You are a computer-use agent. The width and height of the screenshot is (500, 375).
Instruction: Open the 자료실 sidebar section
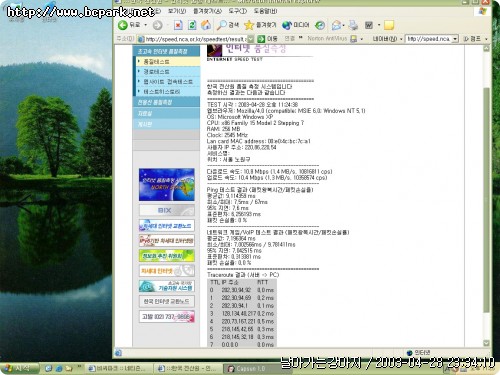(x=166, y=113)
